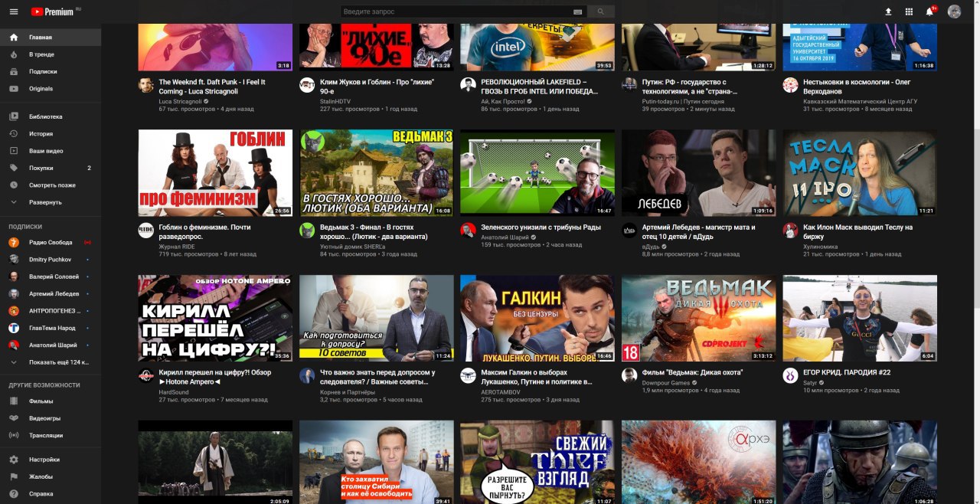
Task: Open Ведьмак 3 Лютик video thumbnail
Action: 376,173
